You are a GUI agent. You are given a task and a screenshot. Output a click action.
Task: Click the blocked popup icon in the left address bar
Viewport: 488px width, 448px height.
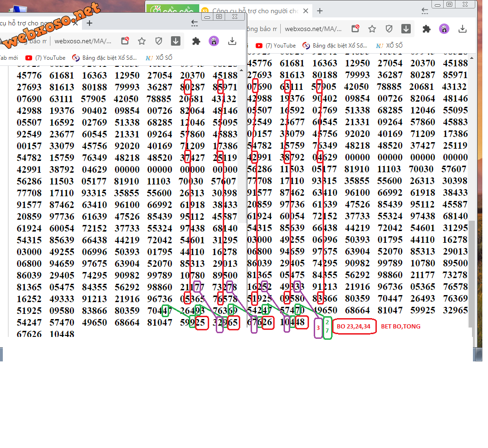click(x=125, y=41)
